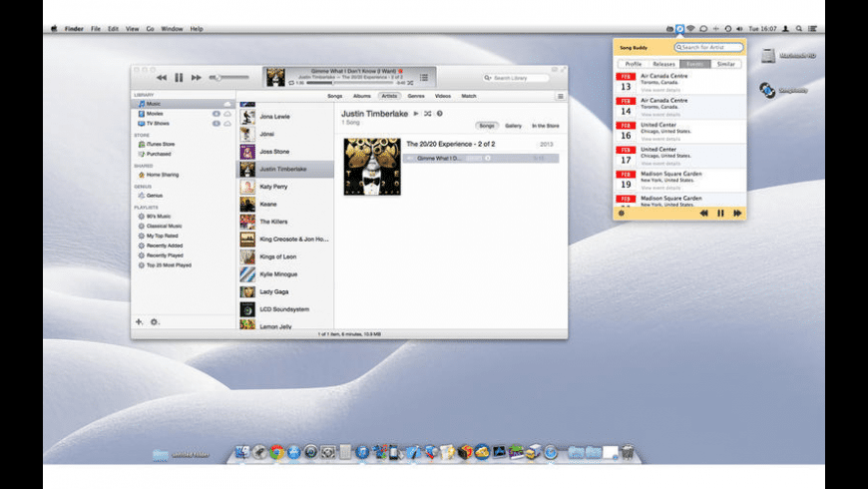
Task: Open view options list icon beside Match
Action: 561,97
